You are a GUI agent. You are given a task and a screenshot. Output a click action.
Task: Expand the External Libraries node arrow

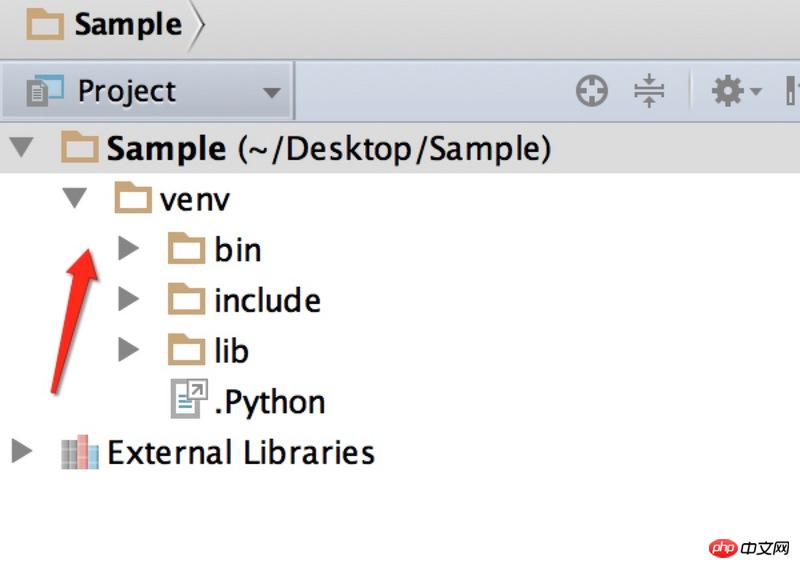click(22, 452)
